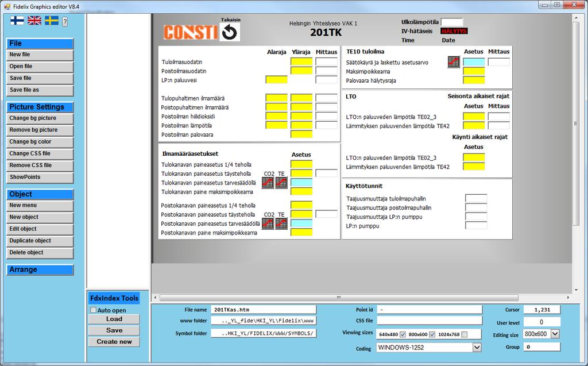The width and height of the screenshot is (588, 366).
Task: Click the Point id field
Action: [x=430, y=310]
